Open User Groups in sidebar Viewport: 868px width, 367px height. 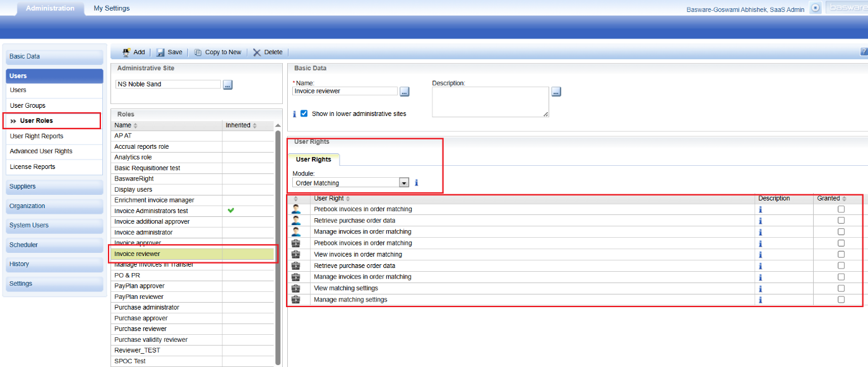(54, 105)
